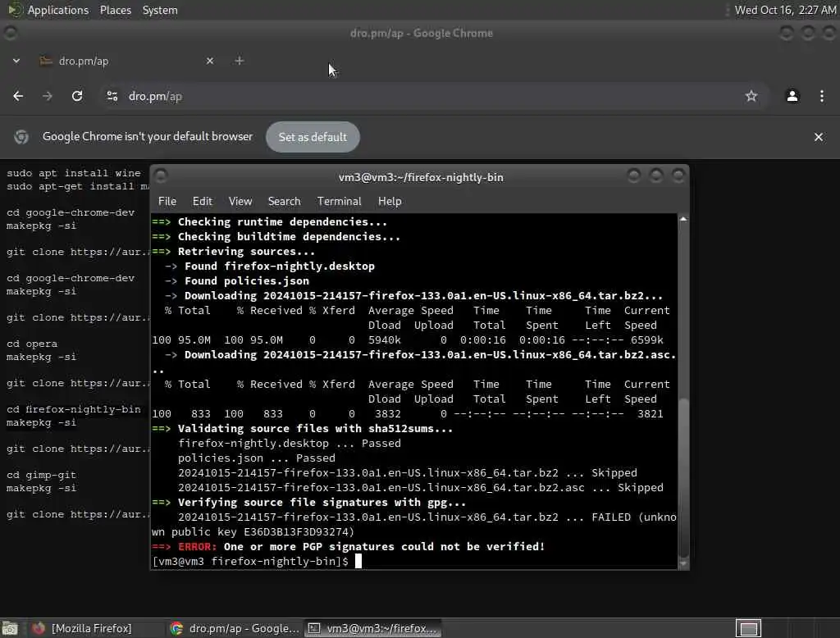Open a new Chrome tab
The height and width of the screenshot is (638, 840).
[240, 61]
